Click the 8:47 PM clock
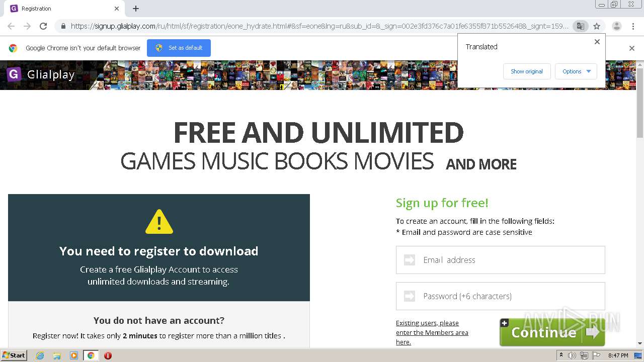Viewport: 644px width, 362px height. point(618,355)
